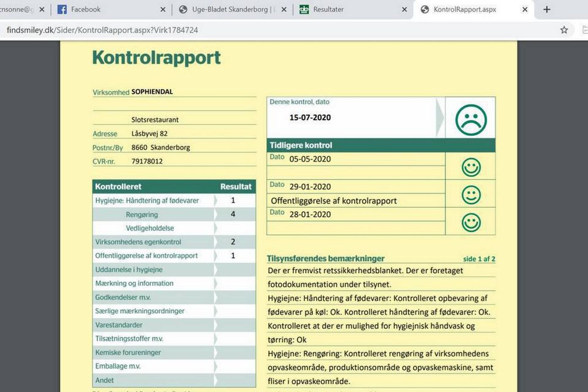Click the CVR-nr. label

(x=104, y=162)
